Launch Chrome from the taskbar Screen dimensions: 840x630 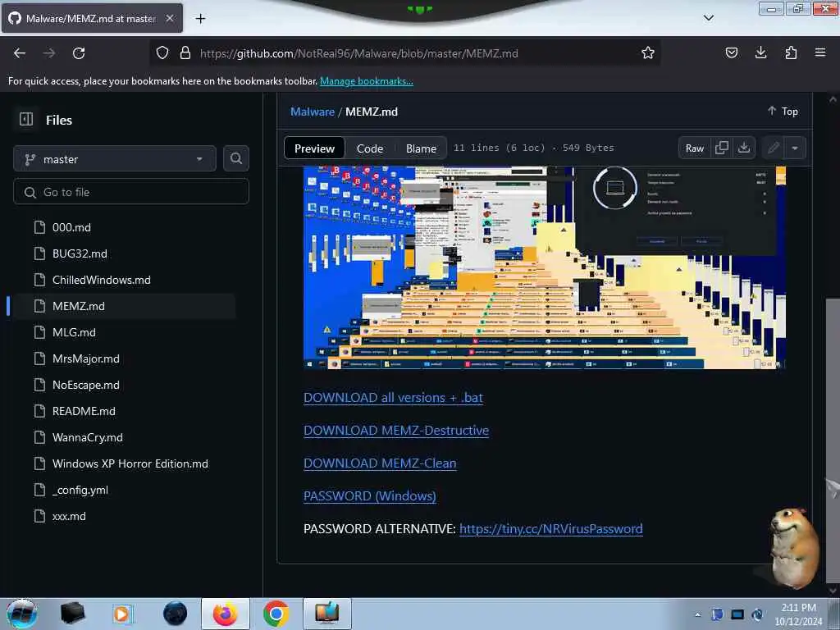click(276, 614)
